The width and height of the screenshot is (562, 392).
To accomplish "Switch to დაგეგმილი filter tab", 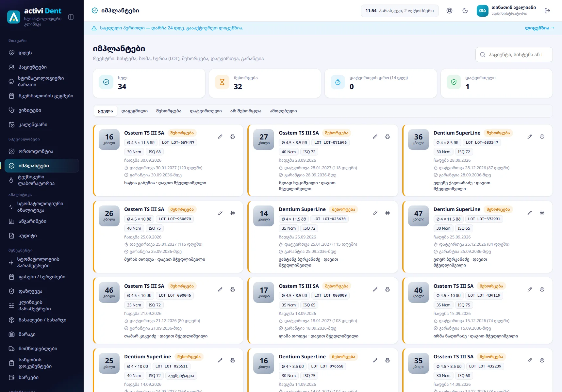I will [x=135, y=111].
